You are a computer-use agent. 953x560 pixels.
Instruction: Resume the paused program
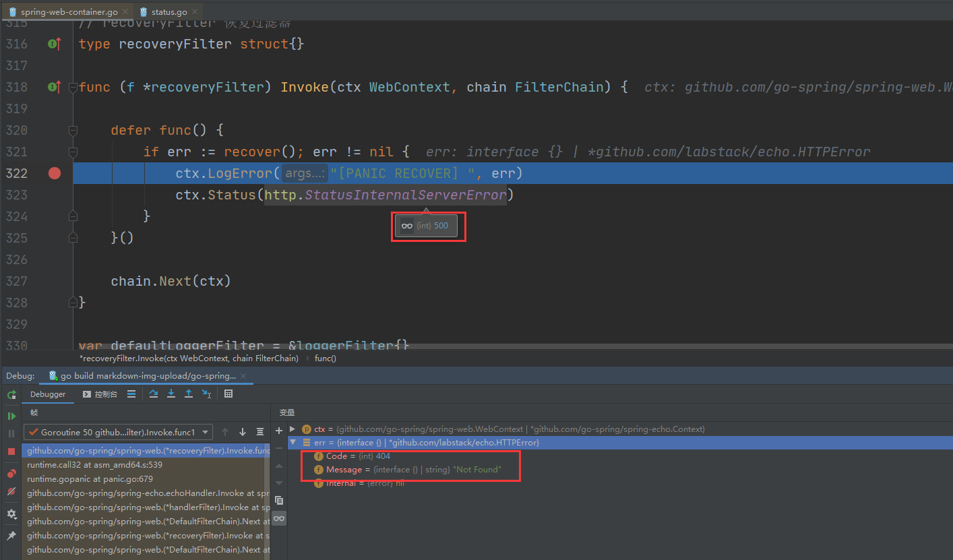(x=11, y=416)
